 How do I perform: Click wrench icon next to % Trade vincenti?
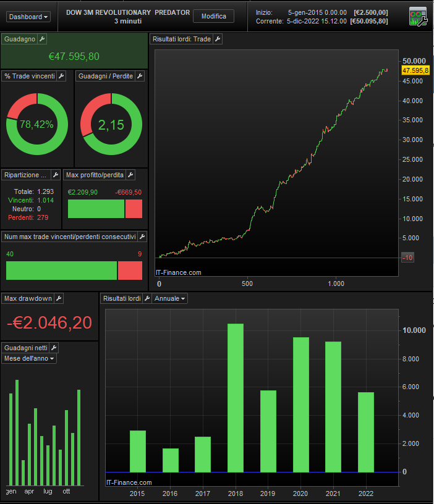[x=61, y=76]
